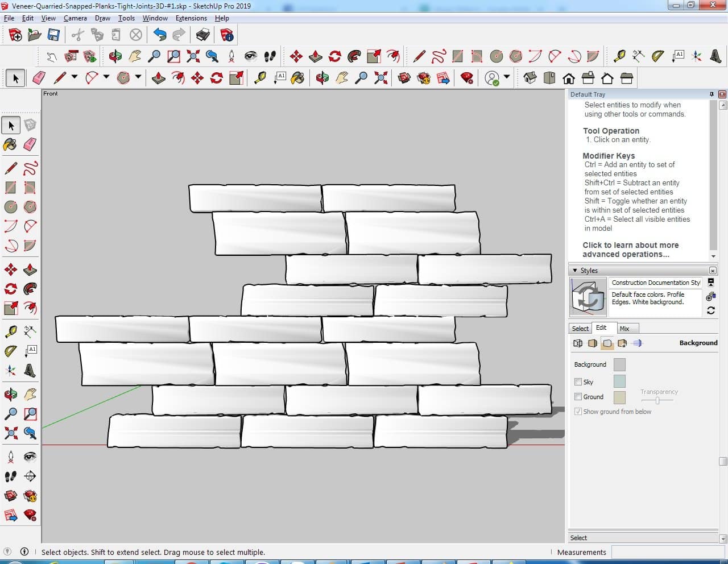Enable the Sky checkbox

[x=578, y=382]
